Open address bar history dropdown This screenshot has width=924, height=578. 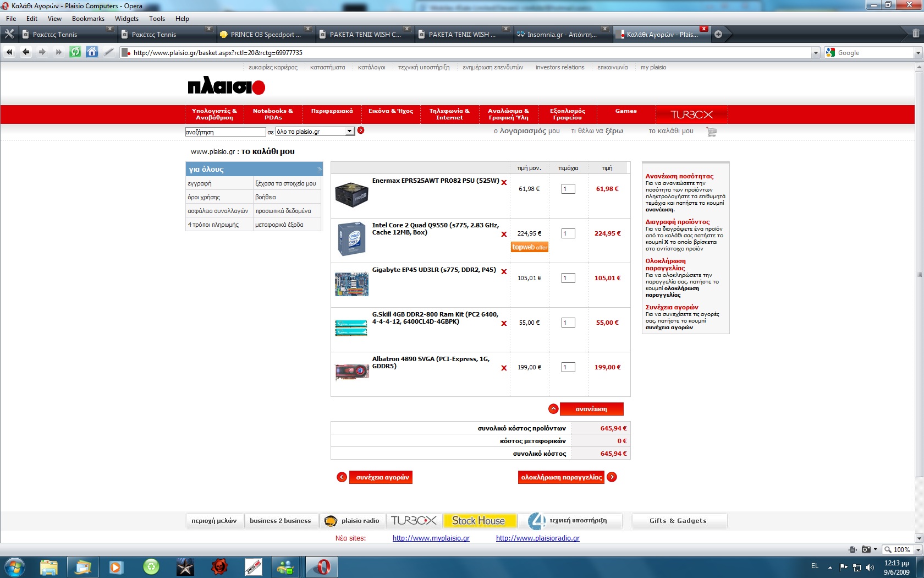click(816, 53)
